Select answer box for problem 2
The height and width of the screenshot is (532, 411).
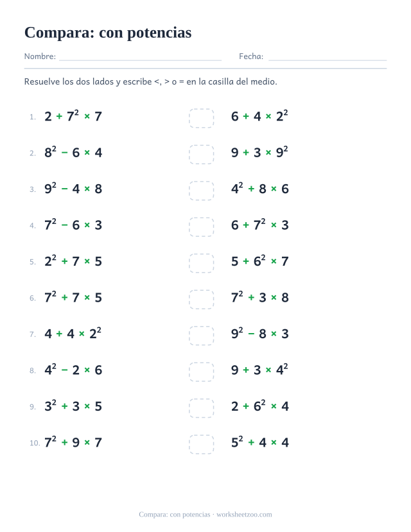tap(202, 155)
